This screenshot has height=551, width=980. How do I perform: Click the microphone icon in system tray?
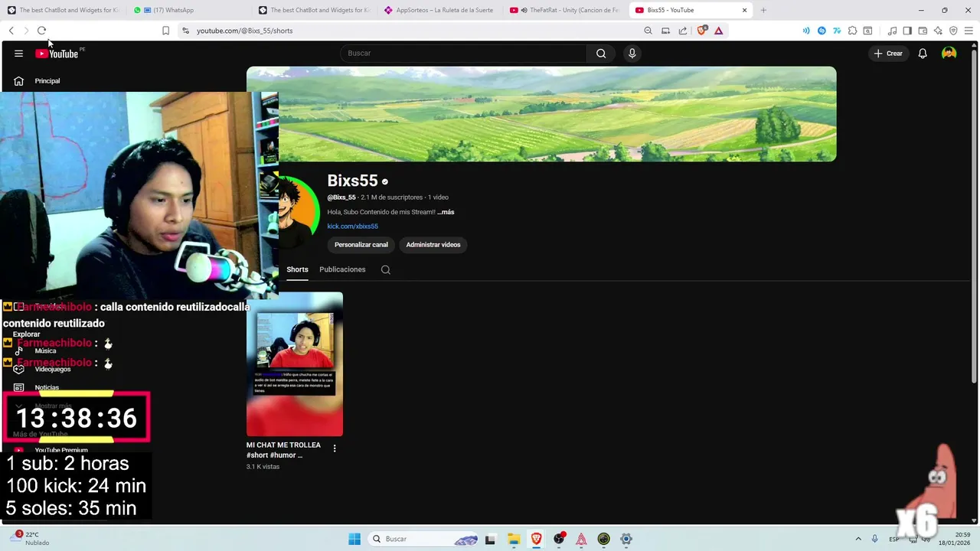click(x=874, y=539)
